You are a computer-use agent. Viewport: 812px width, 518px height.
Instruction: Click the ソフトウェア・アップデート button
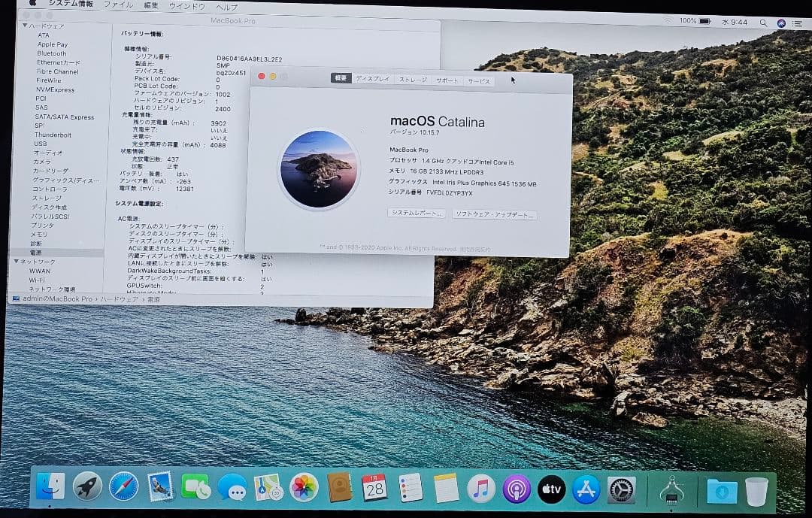click(x=496, y=214)
